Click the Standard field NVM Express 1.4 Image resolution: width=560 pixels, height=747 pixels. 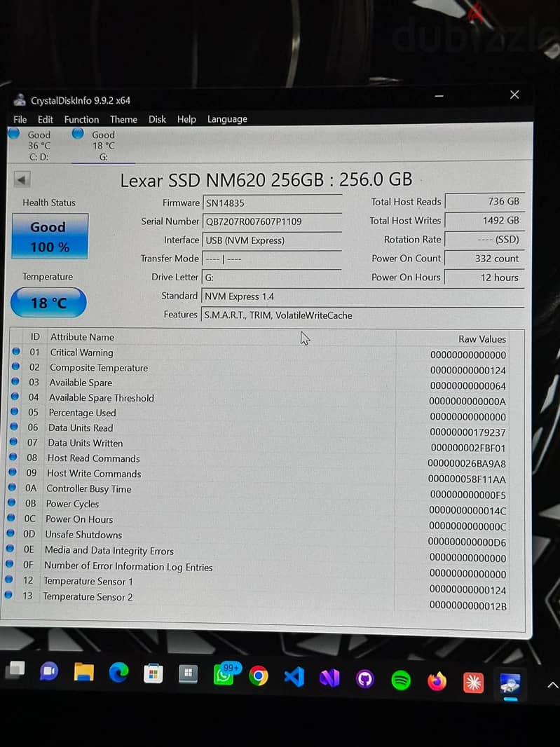362,296
